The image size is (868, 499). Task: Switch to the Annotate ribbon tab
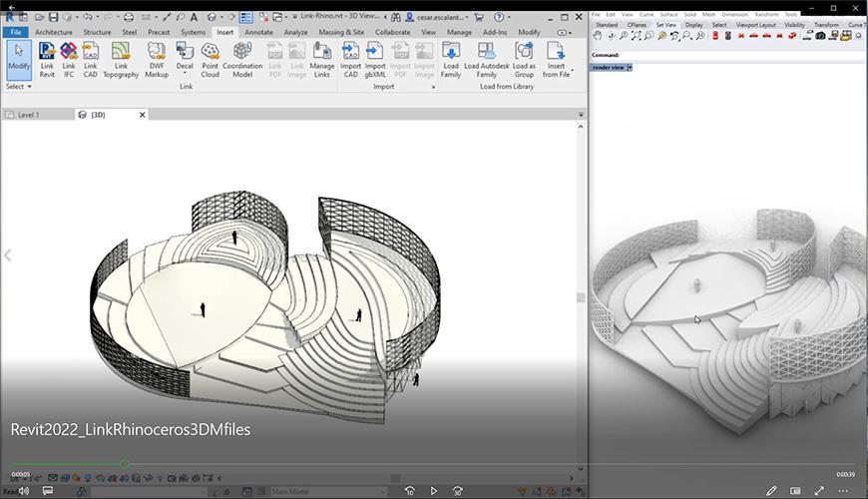[x=258, y=32]
